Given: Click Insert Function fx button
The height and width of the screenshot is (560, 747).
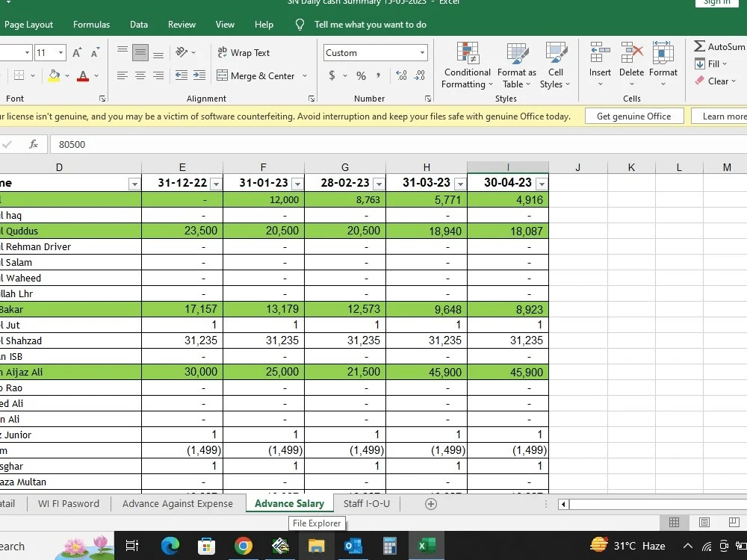Looking at the screenshot, I should (34, 144).
